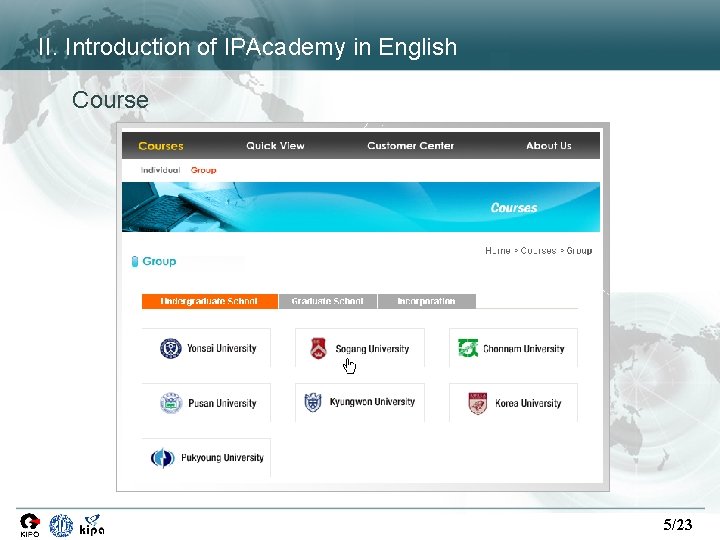Image resolution: width=720 pixels, height=540 pixels.
Task: Click the Kyungwon University shield icon
Action: tap(313, 402)
